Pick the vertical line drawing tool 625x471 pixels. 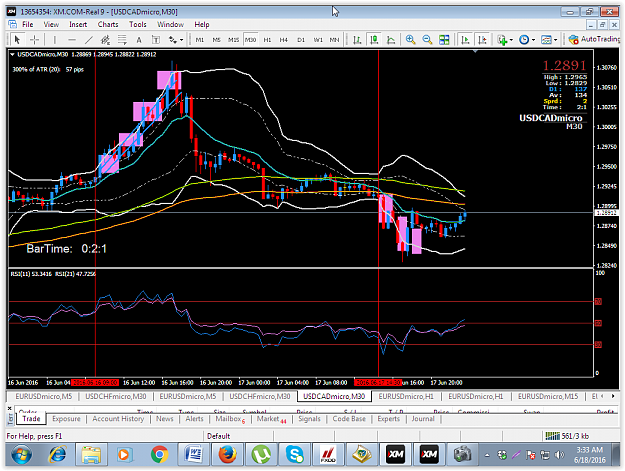55,39
